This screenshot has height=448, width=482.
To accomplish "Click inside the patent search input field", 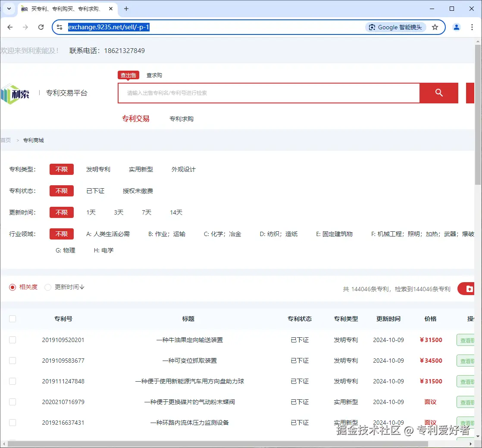I will point(267,93).
